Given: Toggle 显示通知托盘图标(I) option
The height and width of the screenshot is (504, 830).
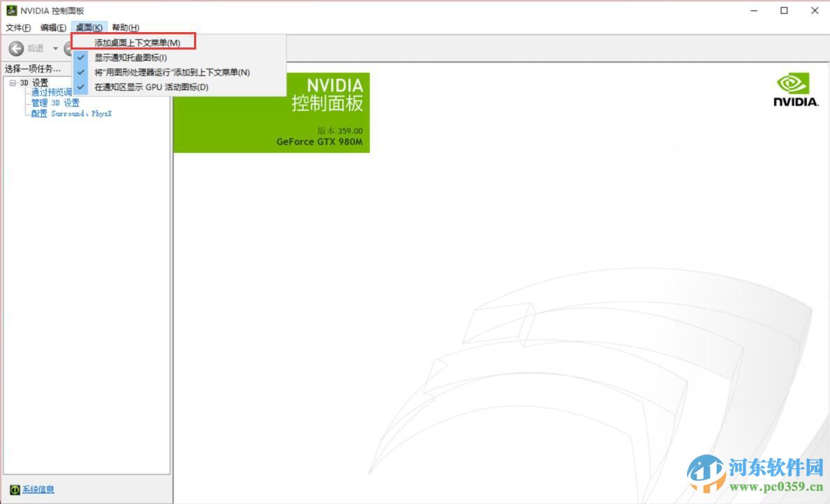Looking at the screenshot, I should tap(179, 57).
